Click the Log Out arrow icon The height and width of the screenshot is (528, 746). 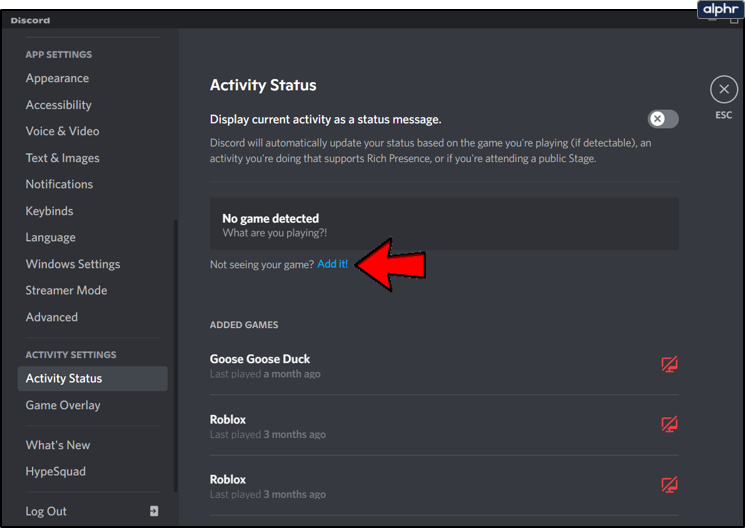pyautogui.click(x=154, y=511)
